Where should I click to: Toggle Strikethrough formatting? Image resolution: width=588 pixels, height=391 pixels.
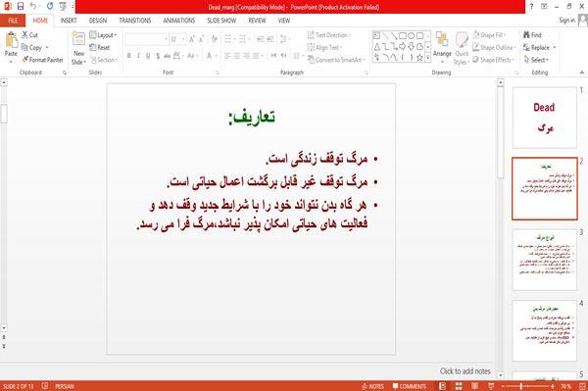pyautogui.click(x=168, y=56)
